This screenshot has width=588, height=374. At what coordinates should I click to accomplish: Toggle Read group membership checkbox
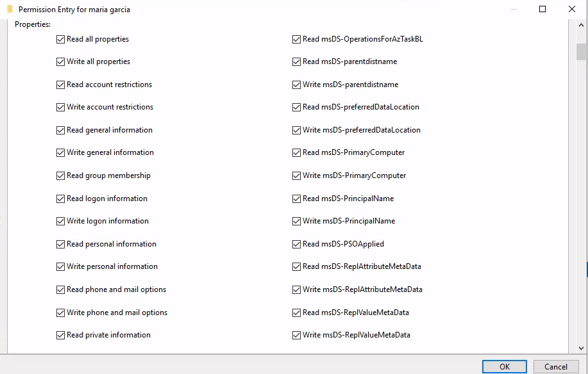pyautogui.click(x=60, y=176)
